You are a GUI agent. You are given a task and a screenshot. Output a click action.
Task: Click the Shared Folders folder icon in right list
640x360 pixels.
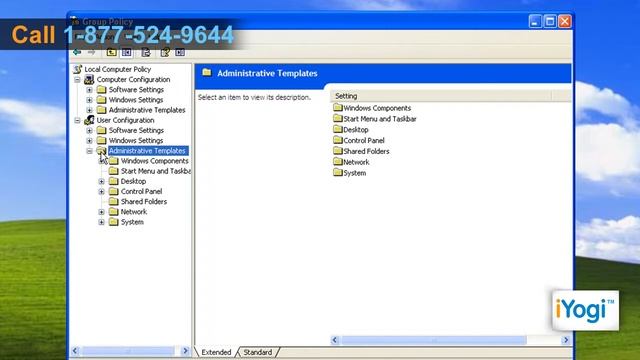tap(338, 151)
